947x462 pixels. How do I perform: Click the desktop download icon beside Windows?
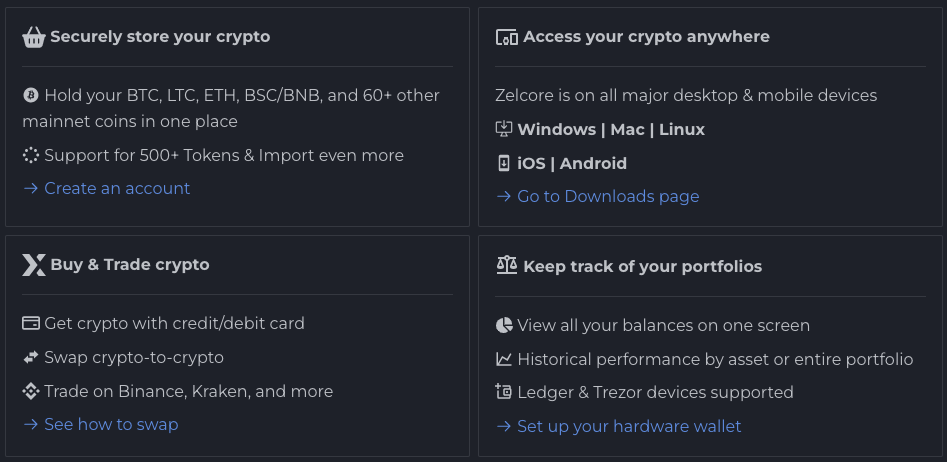pos(504,129)
